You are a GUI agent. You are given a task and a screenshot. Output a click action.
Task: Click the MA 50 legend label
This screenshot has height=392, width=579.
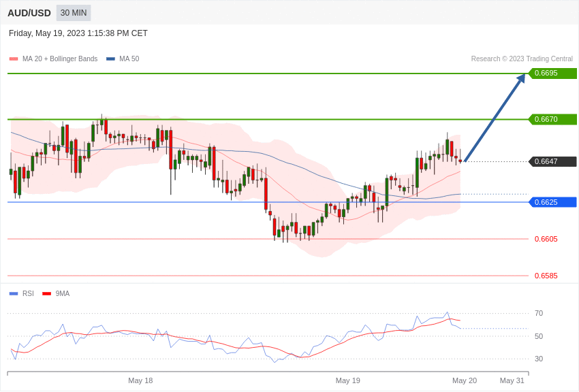[x=129, y=59]
